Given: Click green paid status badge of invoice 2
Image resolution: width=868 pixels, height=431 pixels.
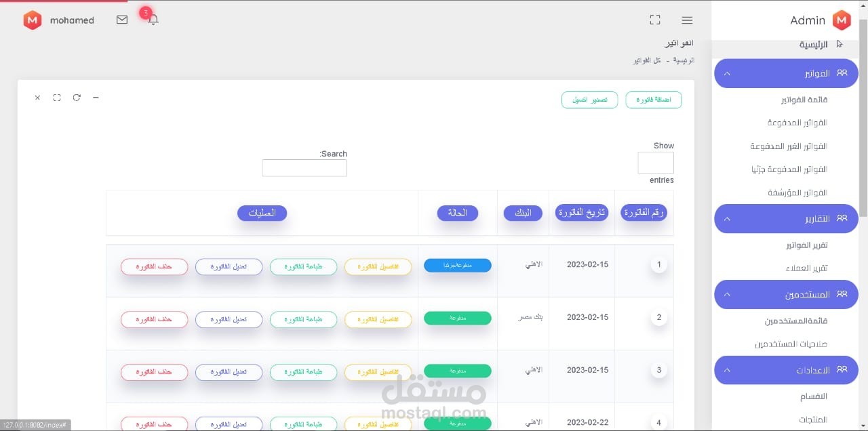Looking at the screenshot, I should point(458,318).
